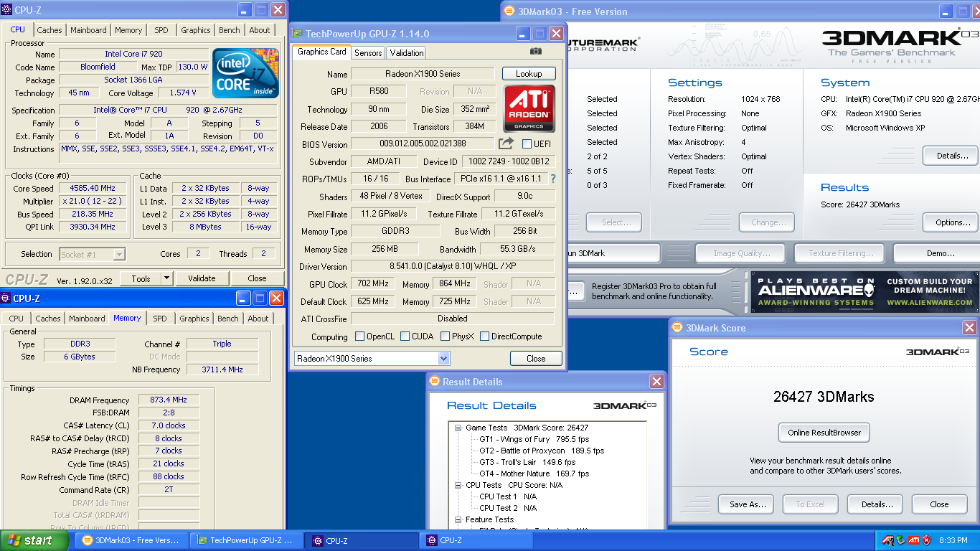Click the 8:33 PM taskbar clock
The height and width of the screenshot is (551, 980).
coord(953,540)
